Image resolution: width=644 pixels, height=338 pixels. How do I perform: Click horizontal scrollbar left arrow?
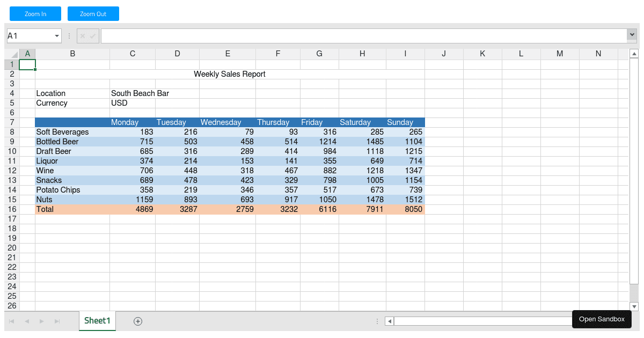pyautogui.click(x=390, y=321)
